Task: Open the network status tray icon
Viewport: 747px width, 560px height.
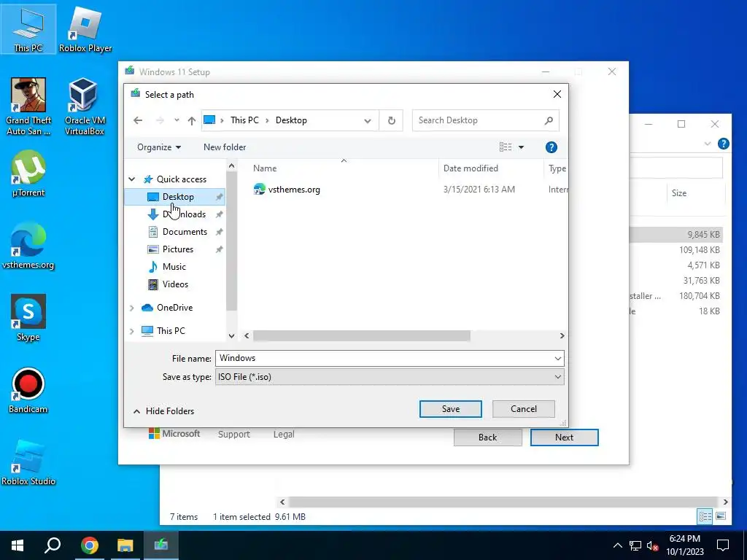Action: pos(635,545)
